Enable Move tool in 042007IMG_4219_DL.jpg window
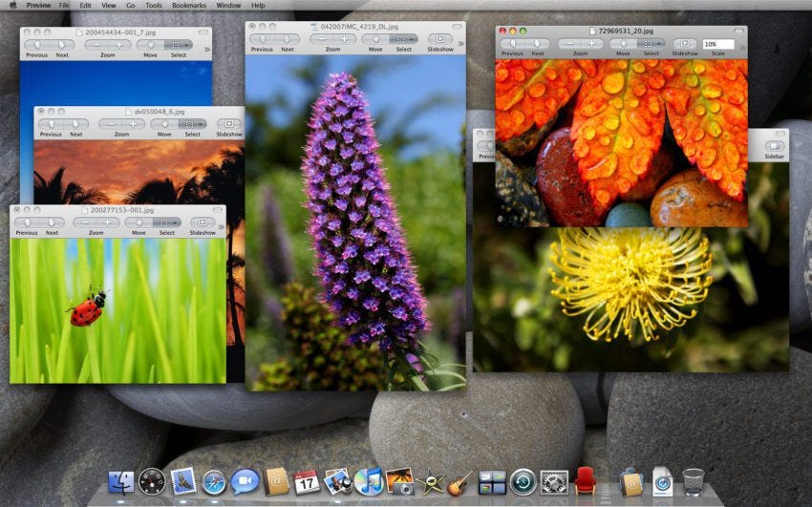 click(x=375, y=39)
